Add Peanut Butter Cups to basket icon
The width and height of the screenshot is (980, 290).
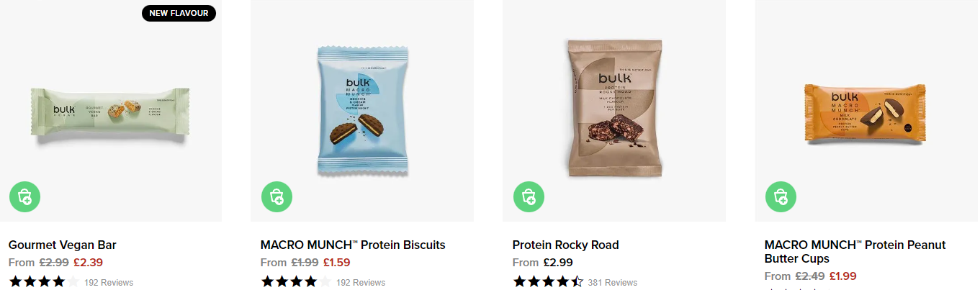click(x=781, y=196)
